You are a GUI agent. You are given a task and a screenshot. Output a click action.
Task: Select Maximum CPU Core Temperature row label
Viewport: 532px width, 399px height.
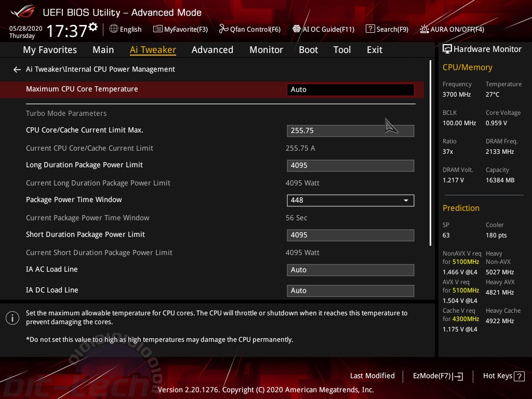[82, 89]
